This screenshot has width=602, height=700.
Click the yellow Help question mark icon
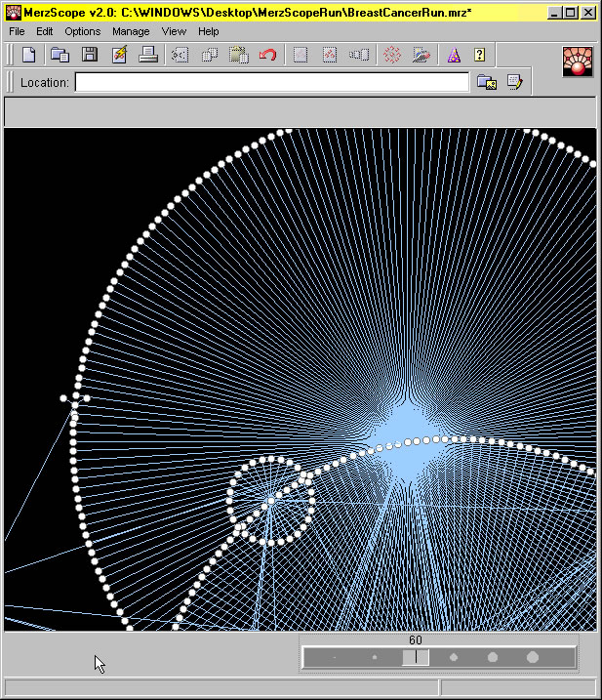(480, 56)
